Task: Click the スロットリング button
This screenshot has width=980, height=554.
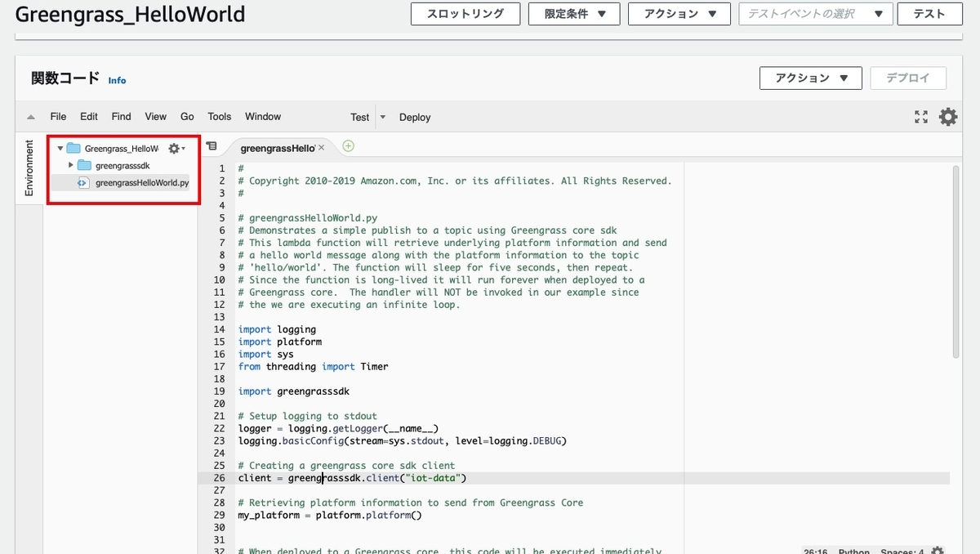Action: pos(465,14)
